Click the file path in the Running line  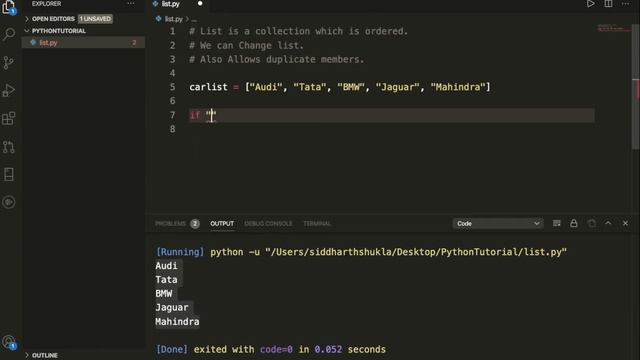[x=416, y=252]
